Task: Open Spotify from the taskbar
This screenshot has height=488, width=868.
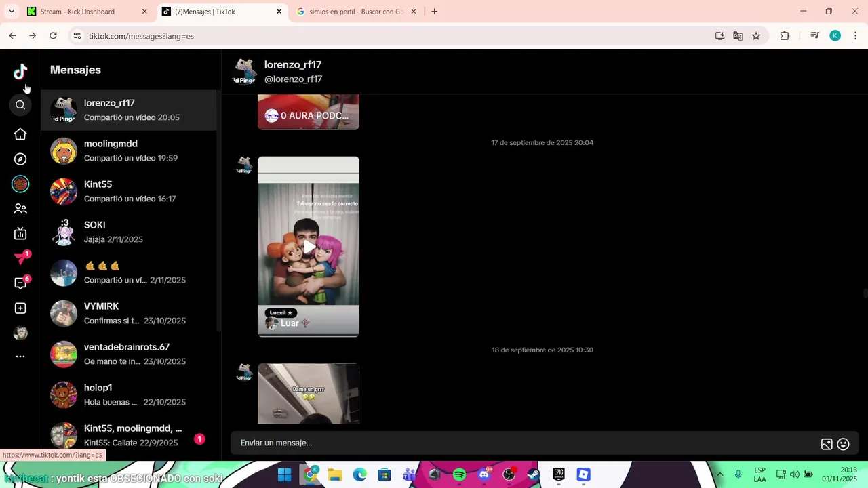Action: pos(459,474)
